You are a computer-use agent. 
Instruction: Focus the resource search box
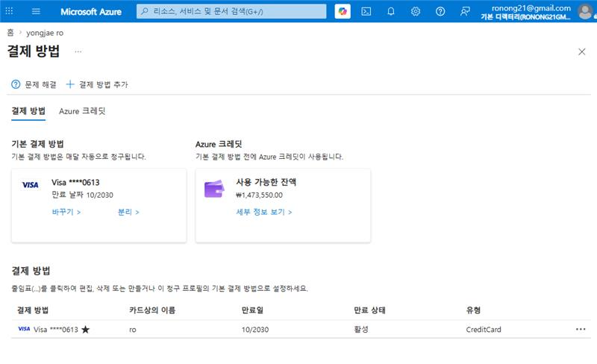pyautogui.click(x=231, y=11)
